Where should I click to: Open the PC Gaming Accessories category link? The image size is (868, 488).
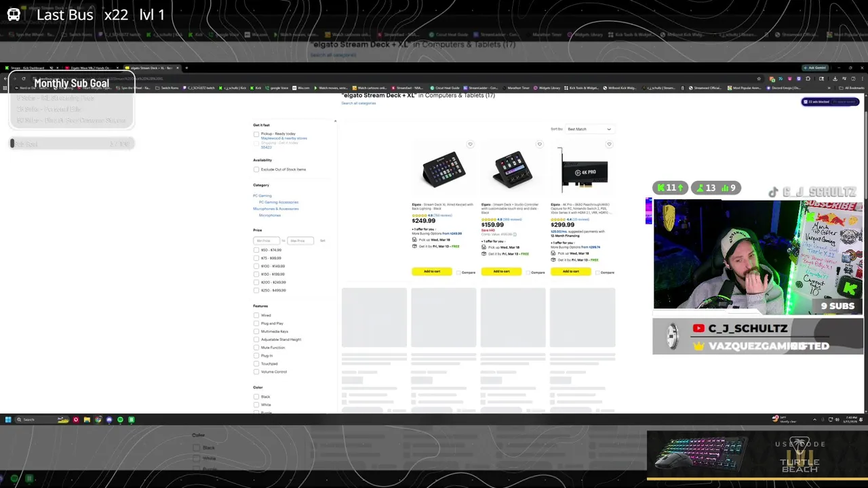279,202
